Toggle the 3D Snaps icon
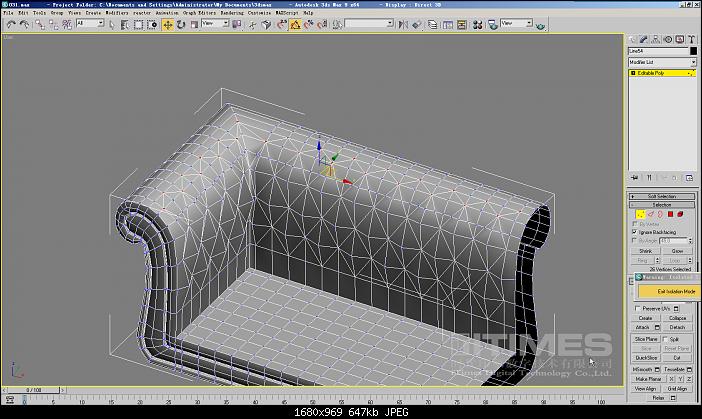 pos(282,25)
